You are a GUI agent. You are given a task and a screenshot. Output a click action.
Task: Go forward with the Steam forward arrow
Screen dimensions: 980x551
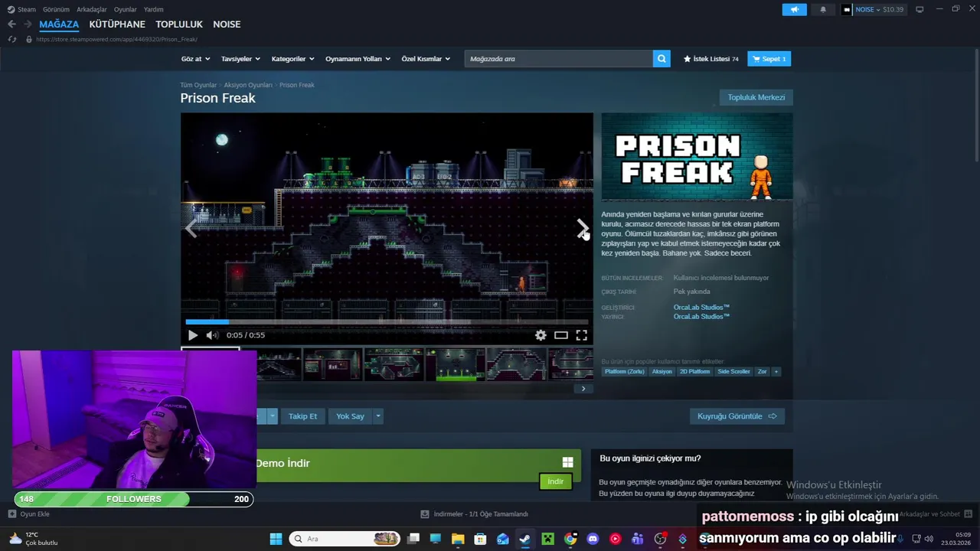[x=28, y=24]
